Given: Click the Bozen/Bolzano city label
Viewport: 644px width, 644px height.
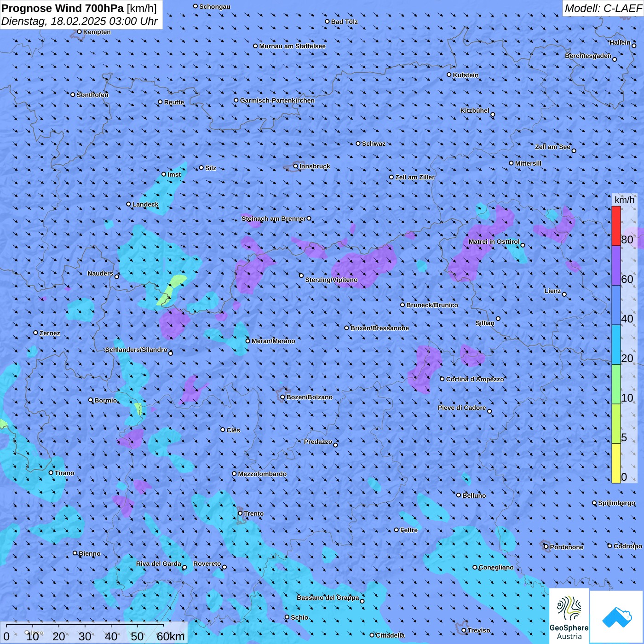Looking at the screenshot, I should [309, 397].
